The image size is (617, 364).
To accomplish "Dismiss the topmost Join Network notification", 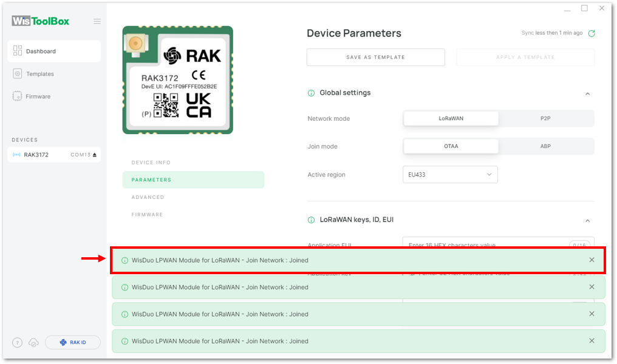I will tap(592, 260).
